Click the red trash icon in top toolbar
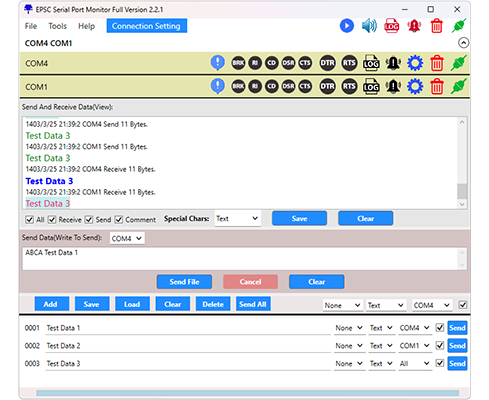Viewport: 489px width, 400px height. (436, 26)
